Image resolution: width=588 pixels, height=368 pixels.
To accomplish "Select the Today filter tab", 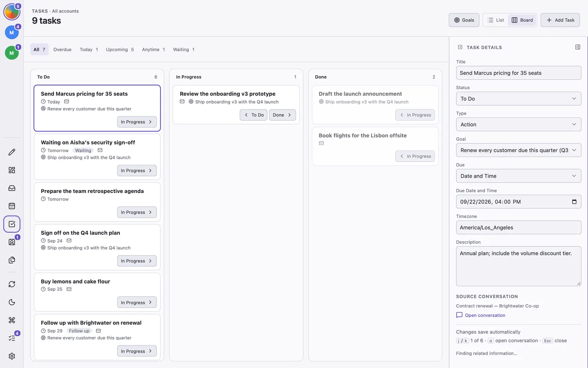I will [x=89, y=49].
